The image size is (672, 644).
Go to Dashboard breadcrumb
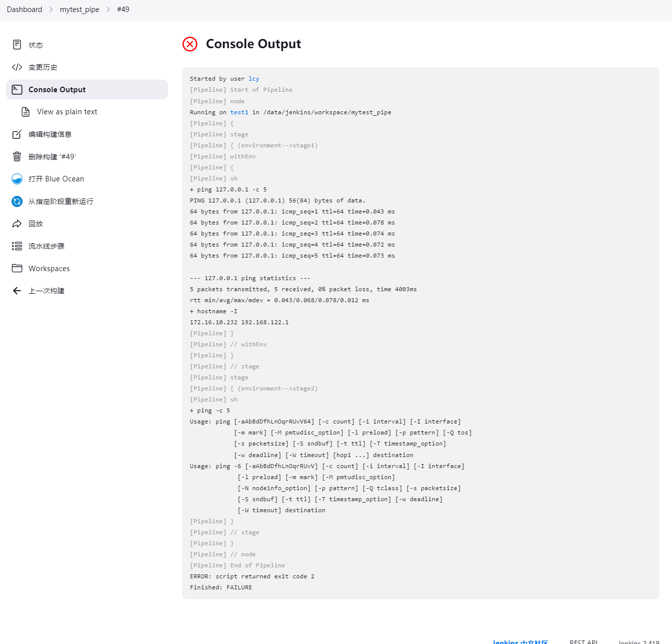[25, 10]
